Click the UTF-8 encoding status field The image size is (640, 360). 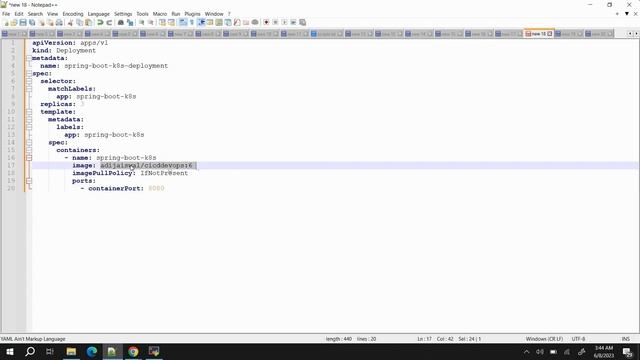(578, 339)
